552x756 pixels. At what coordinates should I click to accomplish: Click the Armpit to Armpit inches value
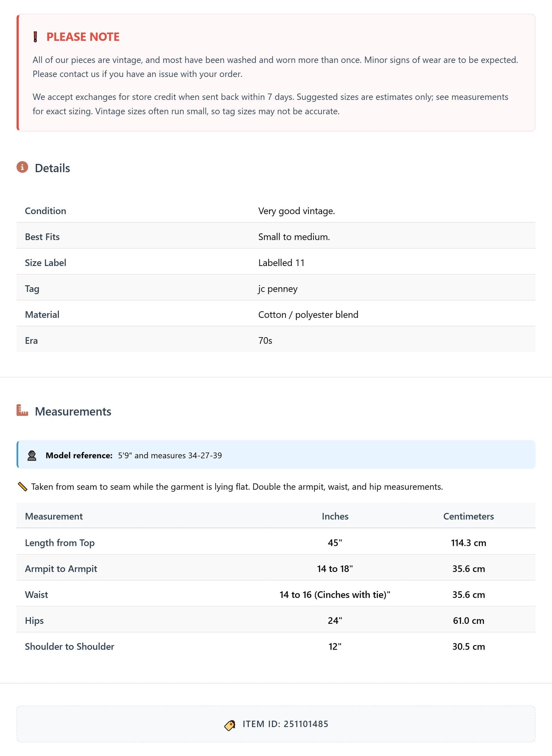(335, 569)
